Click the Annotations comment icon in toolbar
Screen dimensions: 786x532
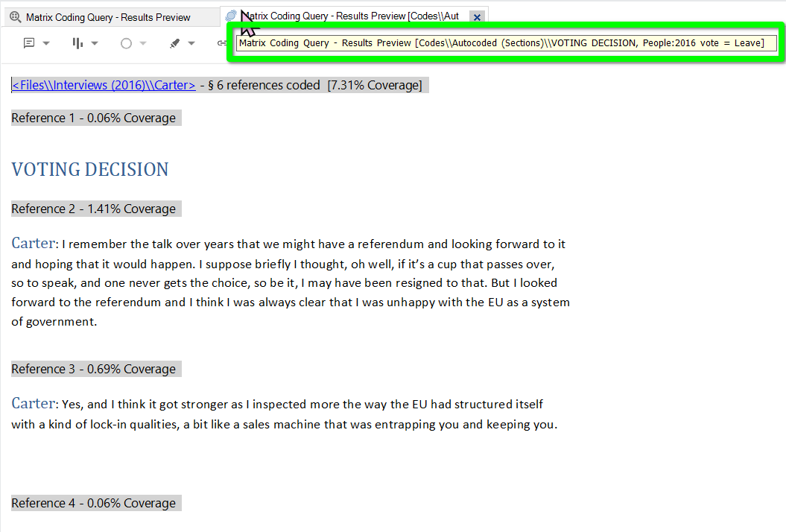29,43
